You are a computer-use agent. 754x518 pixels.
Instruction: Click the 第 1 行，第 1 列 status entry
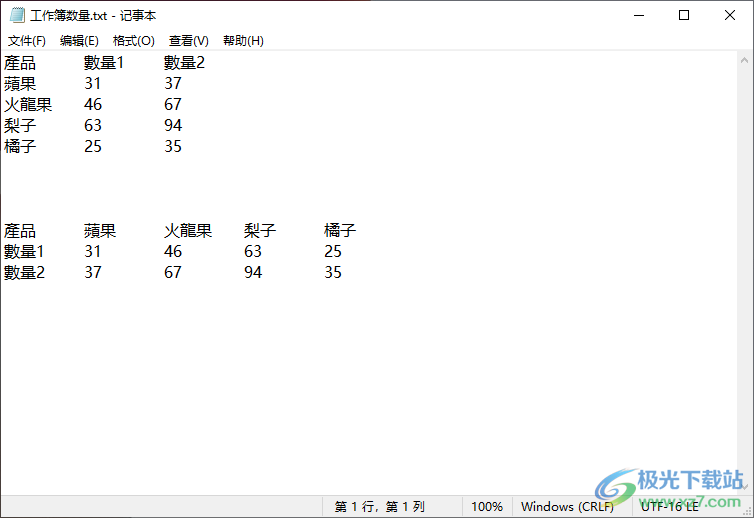[379, 506]
